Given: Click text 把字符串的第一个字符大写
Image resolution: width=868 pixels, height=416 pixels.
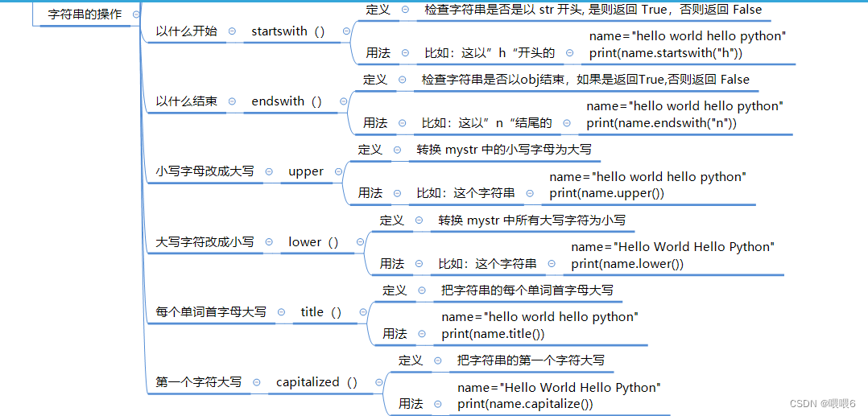Looking at the screenshot, I should click(x=531, y=361).
